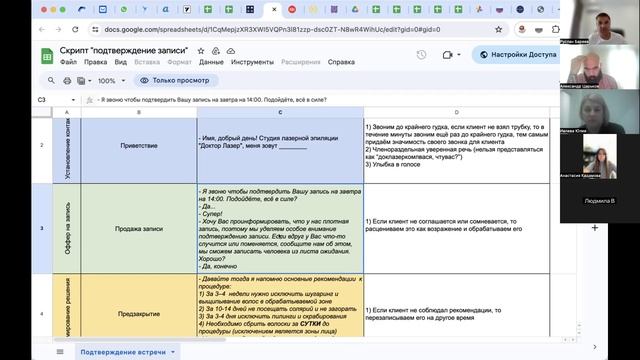
Task: Star the document next to its title
Action: click(x=201, y=51)
